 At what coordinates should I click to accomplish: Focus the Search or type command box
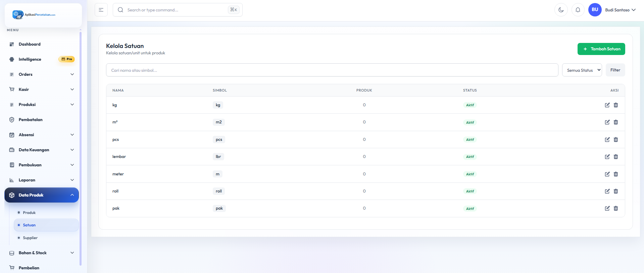coord(178,10)
